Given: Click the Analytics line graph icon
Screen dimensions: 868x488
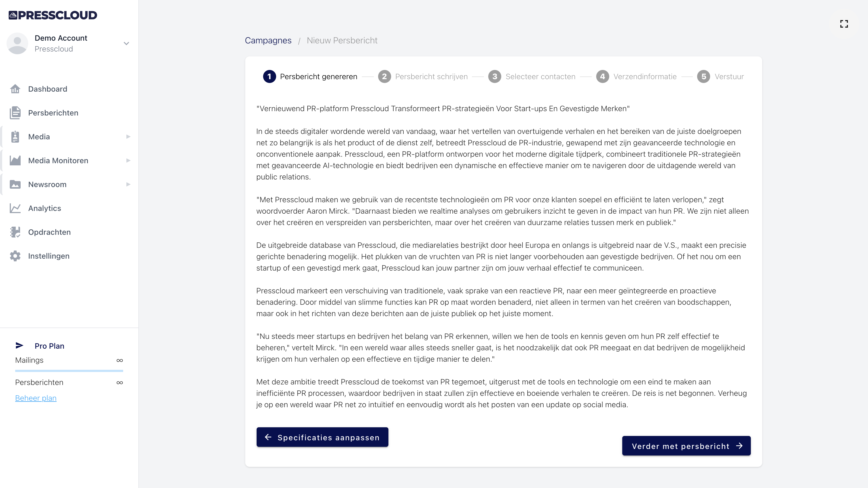Looking at the screenshot, I should 15,208.
